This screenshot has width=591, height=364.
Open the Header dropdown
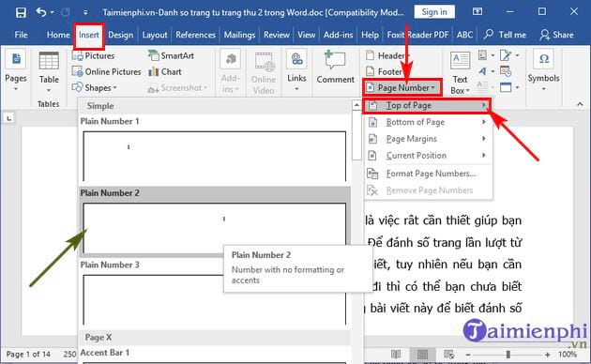coord(388,55)
